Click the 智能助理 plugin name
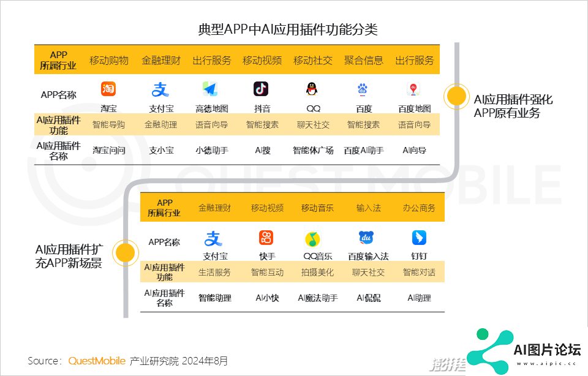Screen dimensions: 588x376 [x=215, y=298]
